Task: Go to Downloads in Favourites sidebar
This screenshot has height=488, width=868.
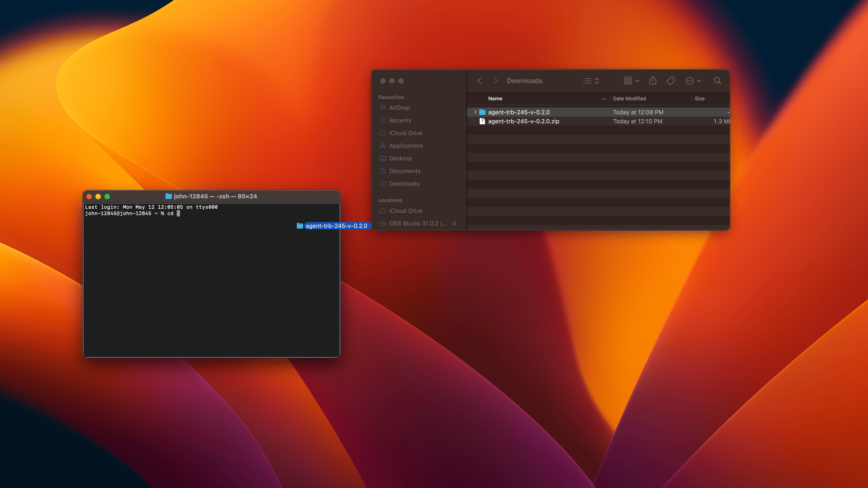Action: coord(404,184)
